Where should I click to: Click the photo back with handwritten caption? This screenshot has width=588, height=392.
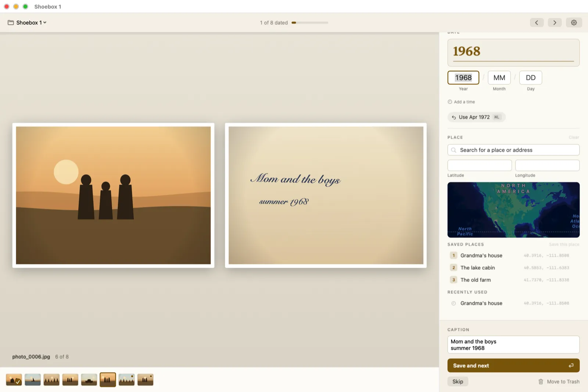click(x=326, y=195)
